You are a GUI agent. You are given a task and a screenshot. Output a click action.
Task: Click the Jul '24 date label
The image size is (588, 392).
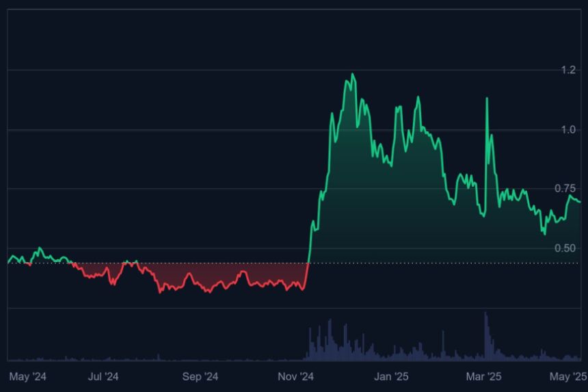point(103,377)
